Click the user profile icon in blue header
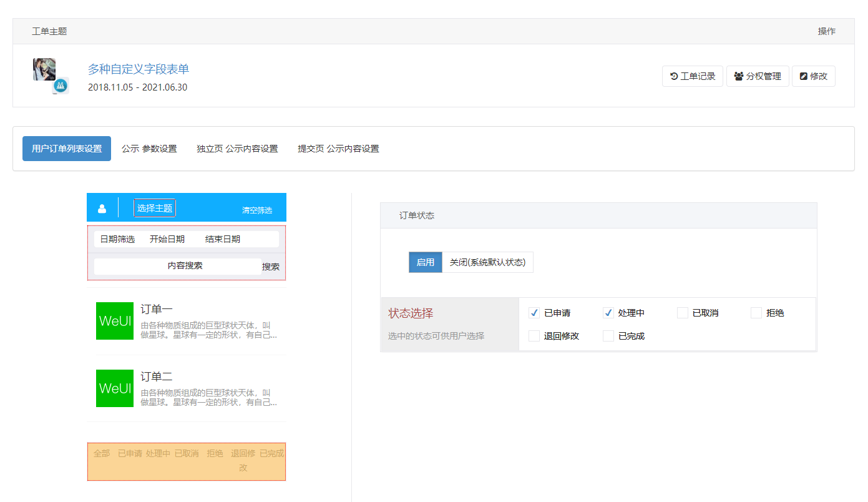The width and height of the screenshot is (868, 502). click(x=102, y=209)
